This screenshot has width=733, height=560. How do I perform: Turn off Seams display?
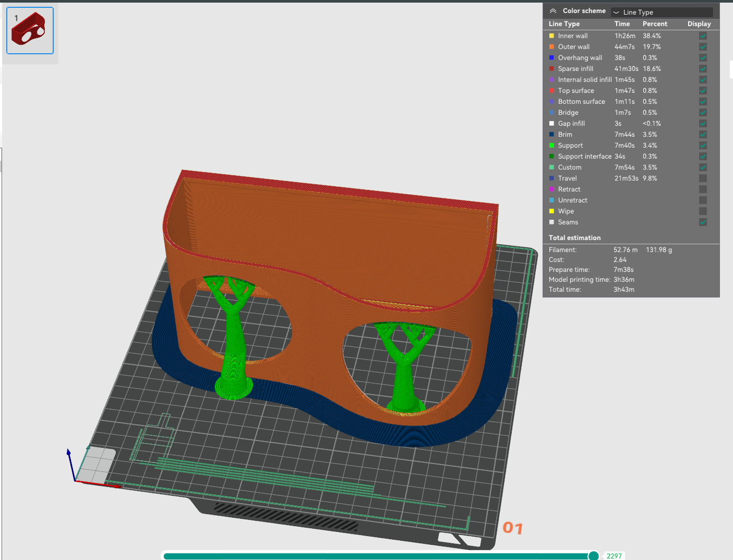tap(703, 222)
